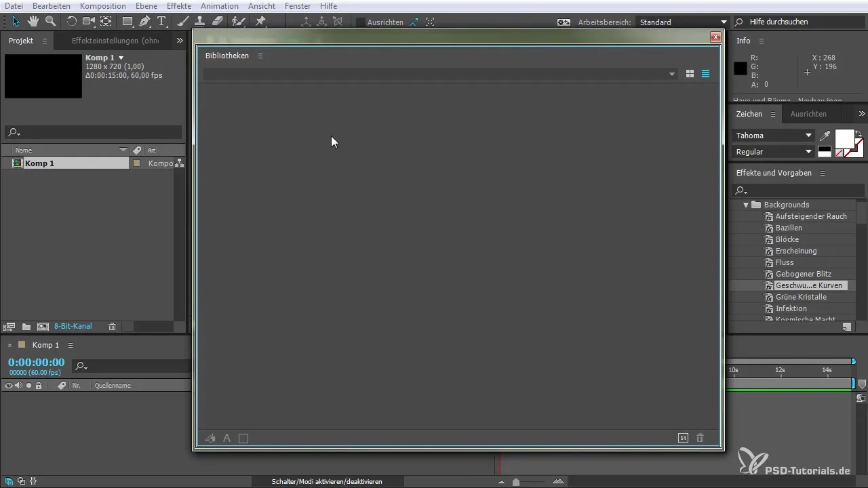Click the snapping options icon beside Ausrichten
This screenshot has width=868, height=488.
pos(414,22)
